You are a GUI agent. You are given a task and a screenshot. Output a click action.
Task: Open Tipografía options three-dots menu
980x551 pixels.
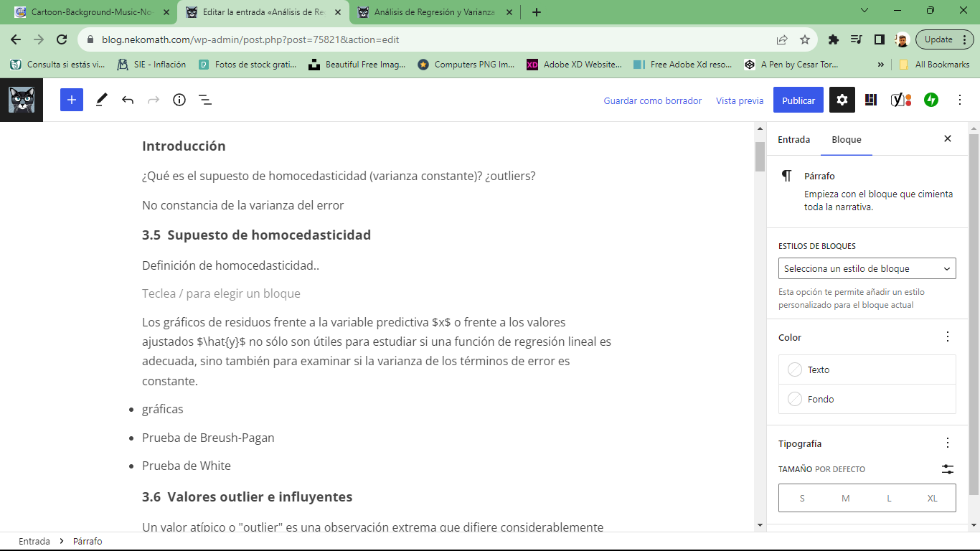tap(948, 443)
